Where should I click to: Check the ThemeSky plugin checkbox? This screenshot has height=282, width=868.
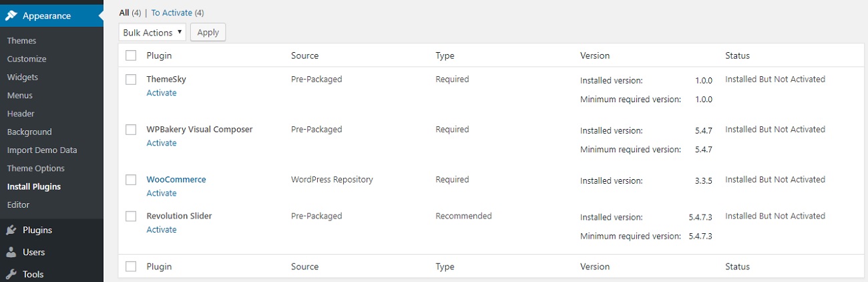pyautogui.click(x=131, y=80)
